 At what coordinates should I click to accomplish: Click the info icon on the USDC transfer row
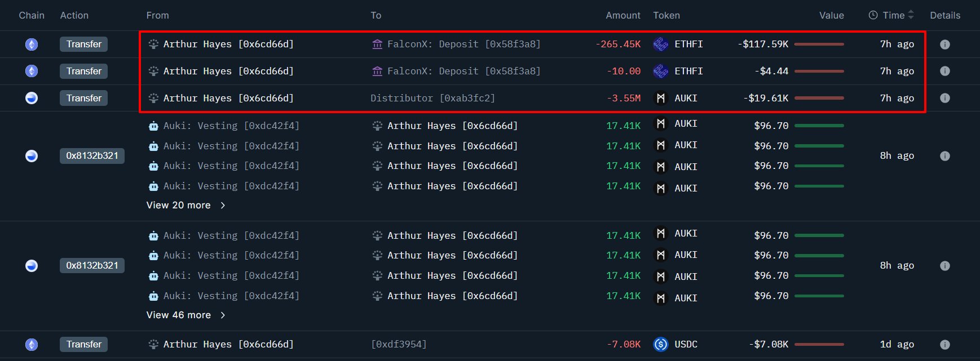click(x=945, y=345)
